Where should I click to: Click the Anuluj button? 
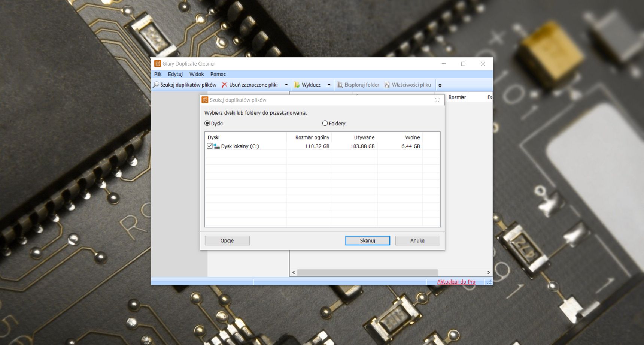click(417, 240)
